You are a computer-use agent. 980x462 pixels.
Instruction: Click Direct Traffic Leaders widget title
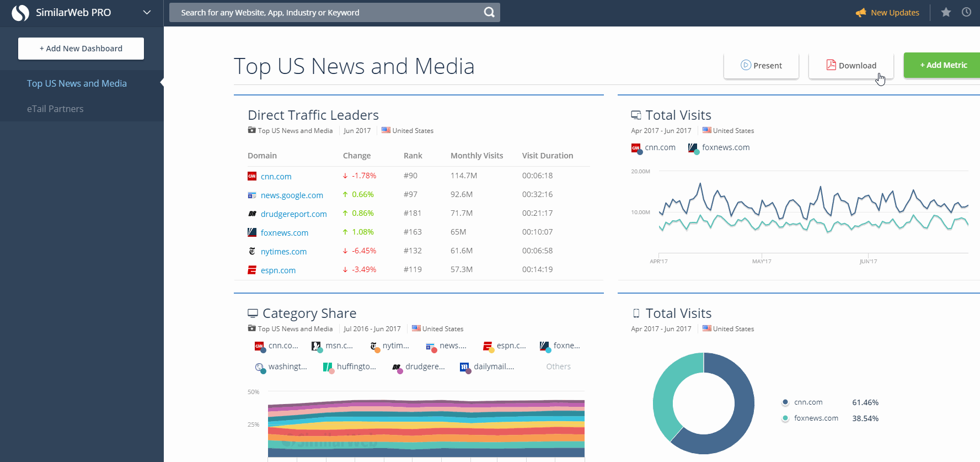pyautogui.click(x=313, y=115)
